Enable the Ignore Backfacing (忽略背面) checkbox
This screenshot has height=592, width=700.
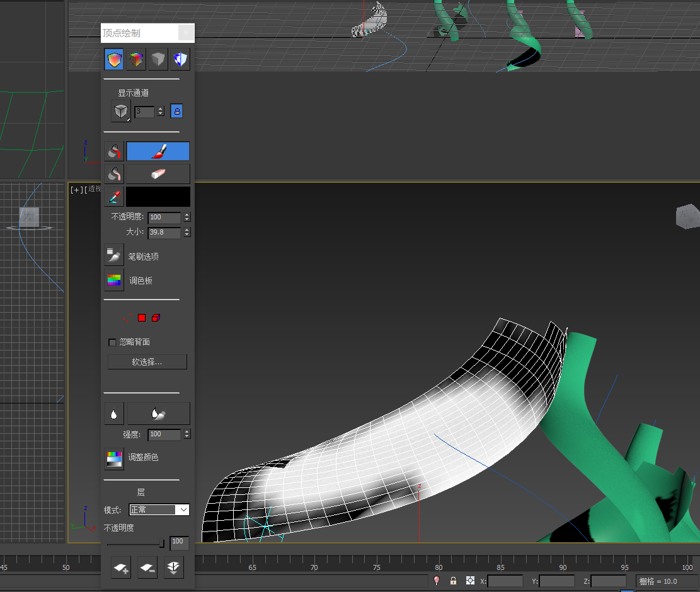pyautogui.click(x=112, y=342)
